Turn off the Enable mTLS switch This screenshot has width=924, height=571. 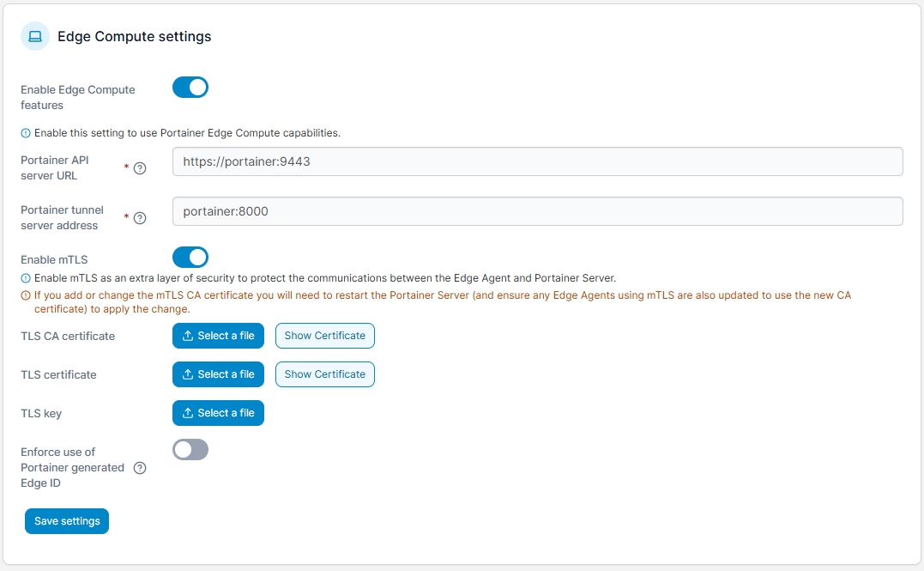tap(190, 258)
